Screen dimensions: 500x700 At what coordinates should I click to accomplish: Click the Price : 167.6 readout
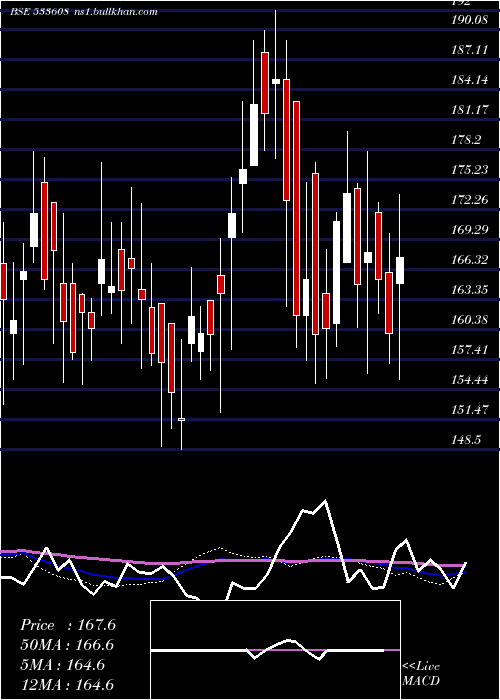68,625
